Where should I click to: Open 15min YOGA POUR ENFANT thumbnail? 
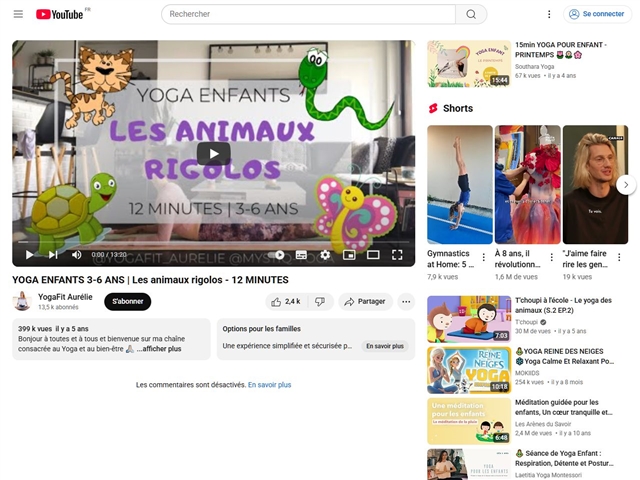[469, 64]
